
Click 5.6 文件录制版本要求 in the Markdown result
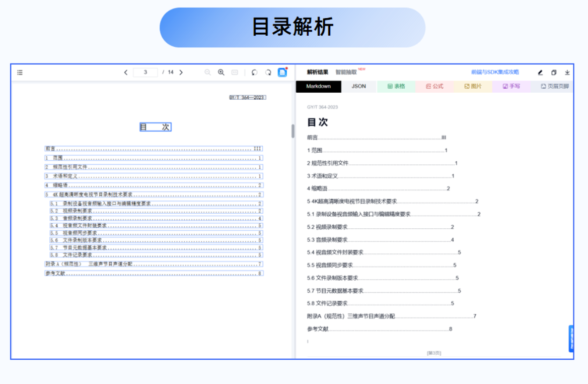point(383,278)
